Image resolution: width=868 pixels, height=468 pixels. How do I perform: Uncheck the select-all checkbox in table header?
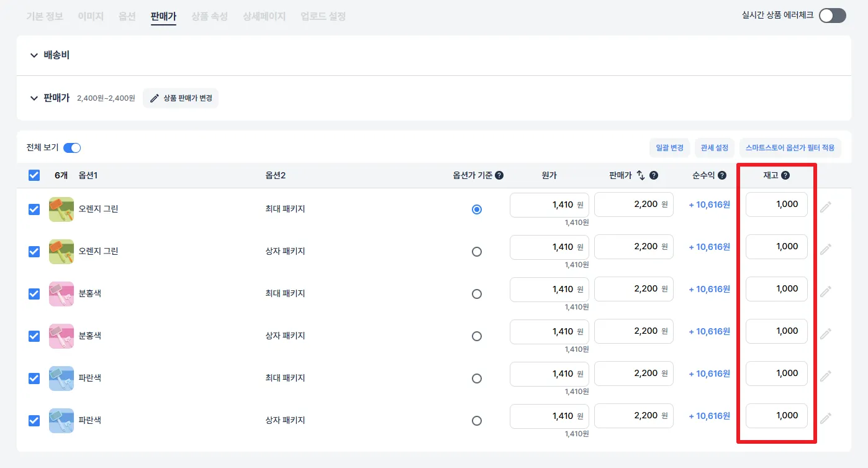(x=34, y=175)
